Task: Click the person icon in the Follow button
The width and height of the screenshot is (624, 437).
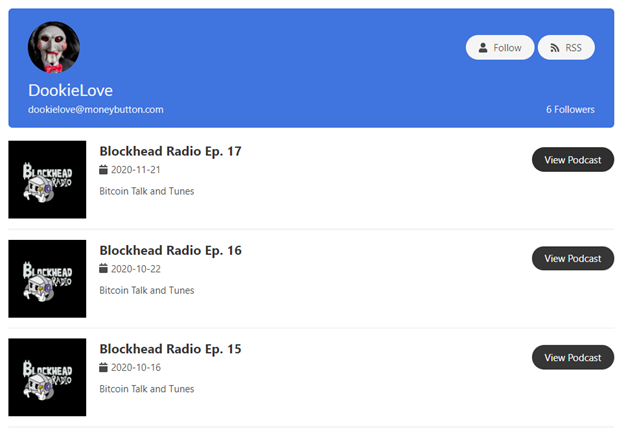Action: 483,48
